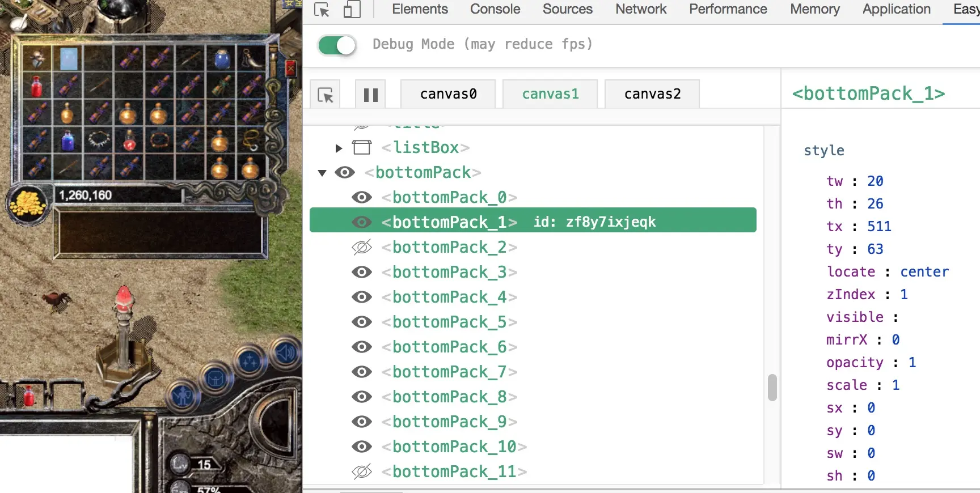
Task: Open the Elements tab
Action: 420,9
